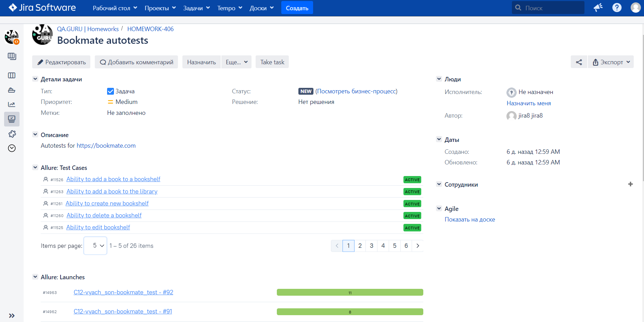This screenshot has width=644, height=322.
Task: Open the backlog icon in sidebar
Action: coord(12,56)
